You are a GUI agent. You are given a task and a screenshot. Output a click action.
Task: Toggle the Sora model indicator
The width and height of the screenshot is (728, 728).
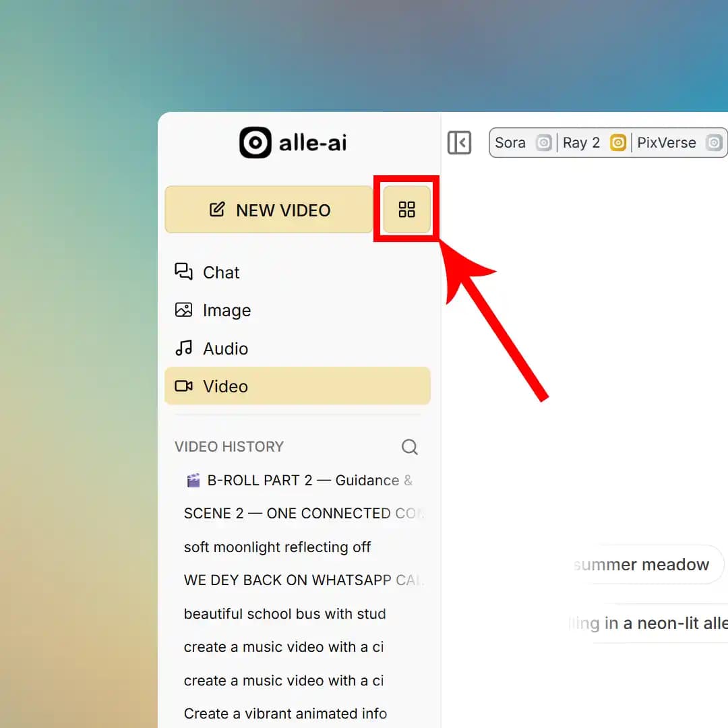[x=543, y=143]
